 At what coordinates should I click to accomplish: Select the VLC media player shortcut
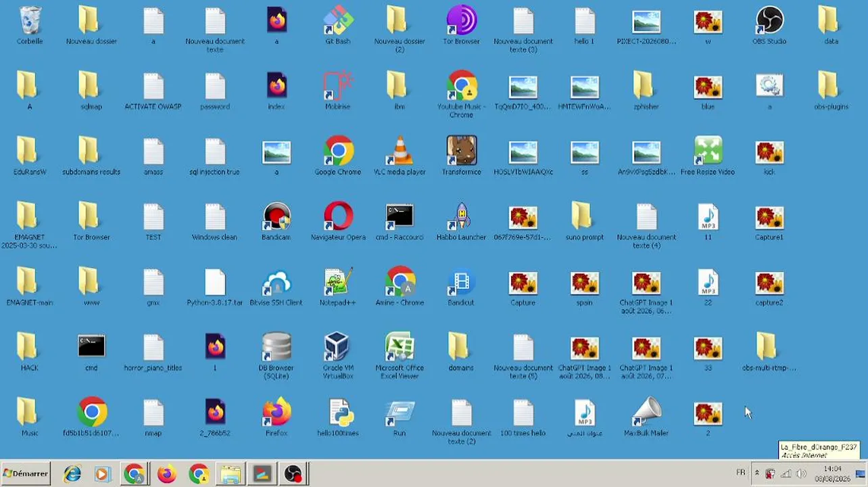pos(400,157)
